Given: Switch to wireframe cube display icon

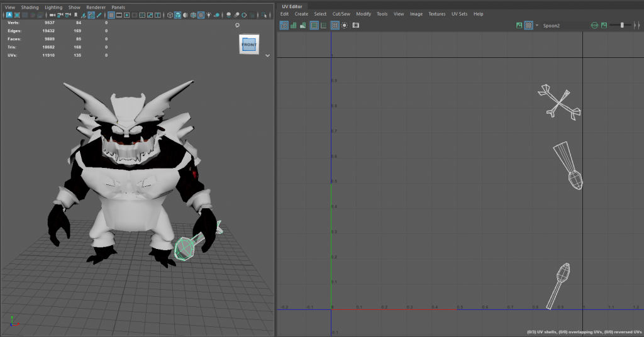Looking at the screenshot, I should 170,15.
